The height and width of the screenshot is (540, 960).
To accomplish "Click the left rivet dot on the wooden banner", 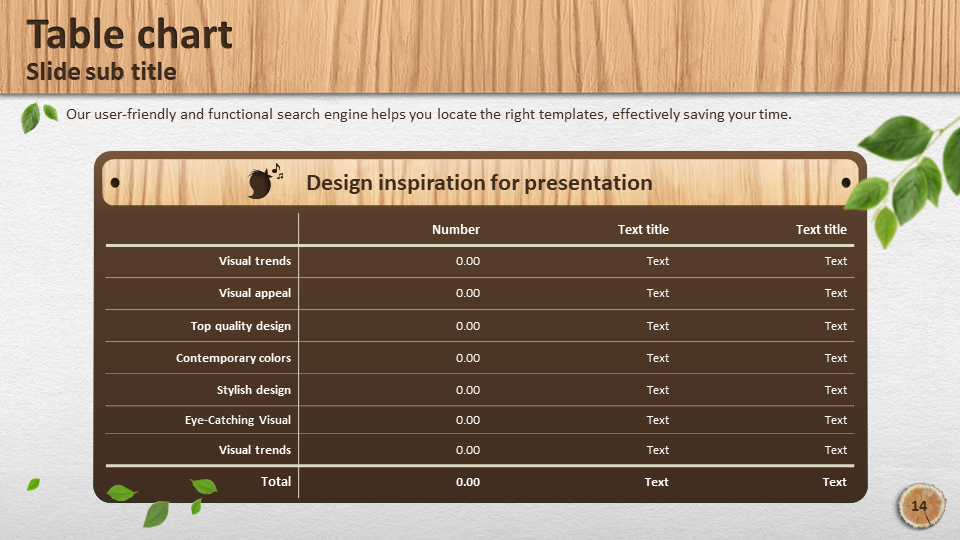I will click(115, 183).
